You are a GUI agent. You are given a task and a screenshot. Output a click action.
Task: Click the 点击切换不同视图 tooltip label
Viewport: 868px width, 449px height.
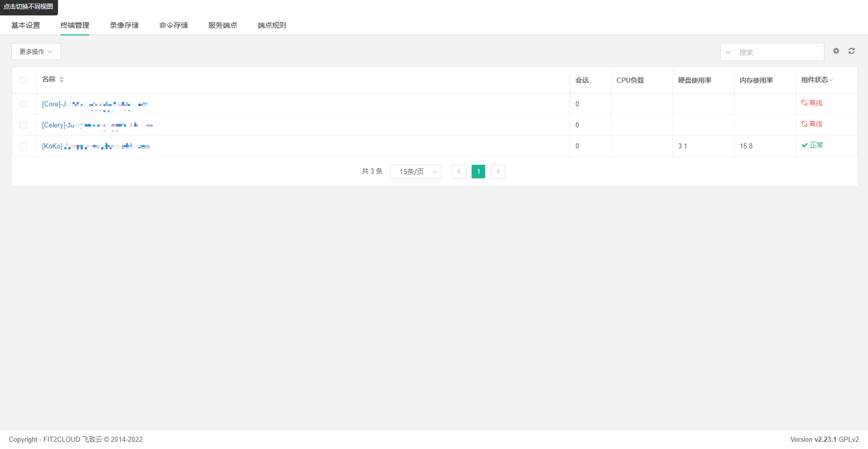29,7
